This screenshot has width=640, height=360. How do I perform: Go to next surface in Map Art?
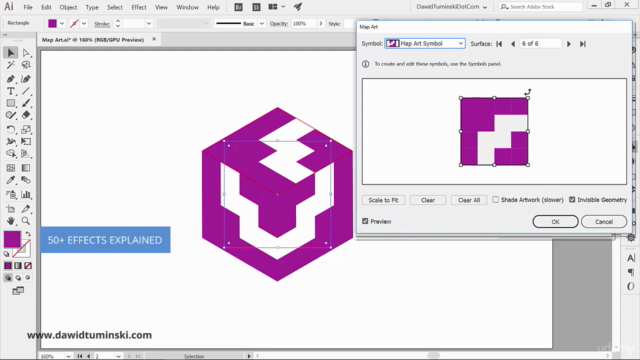point(569,44)
